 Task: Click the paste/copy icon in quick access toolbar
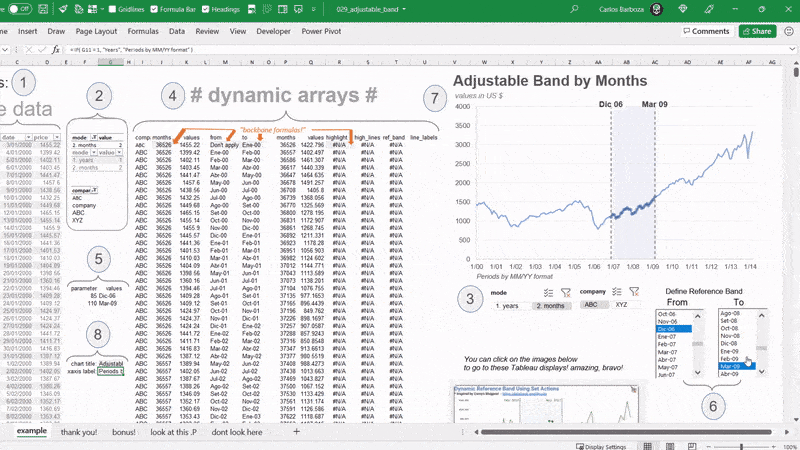[79, 9]
